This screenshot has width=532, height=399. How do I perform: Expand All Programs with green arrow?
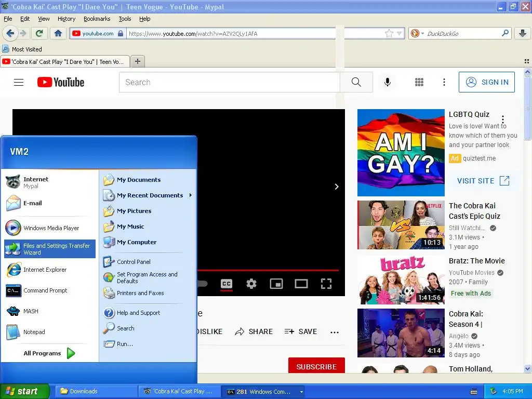[x=71, y=353]
